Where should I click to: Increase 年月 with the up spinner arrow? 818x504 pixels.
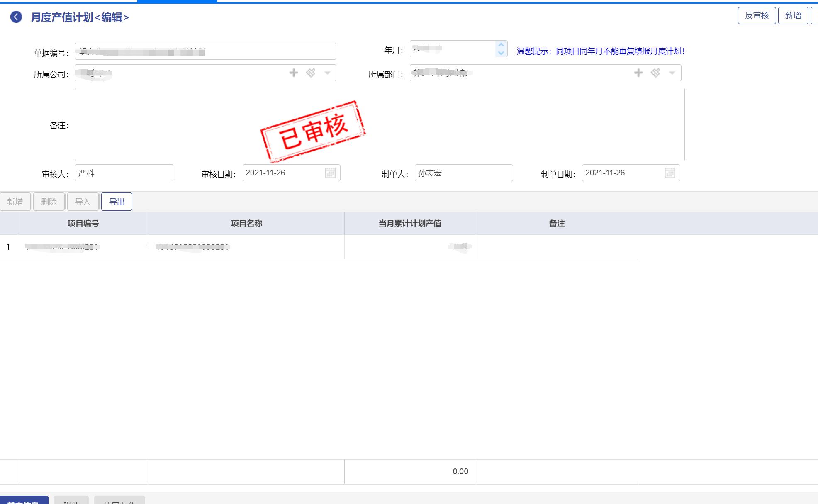(501, 45)
